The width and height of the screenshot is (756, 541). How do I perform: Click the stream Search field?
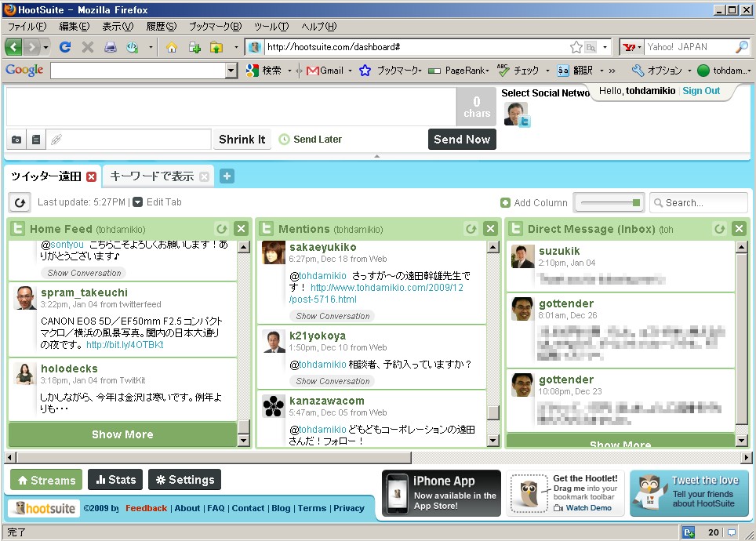point(699,203)
